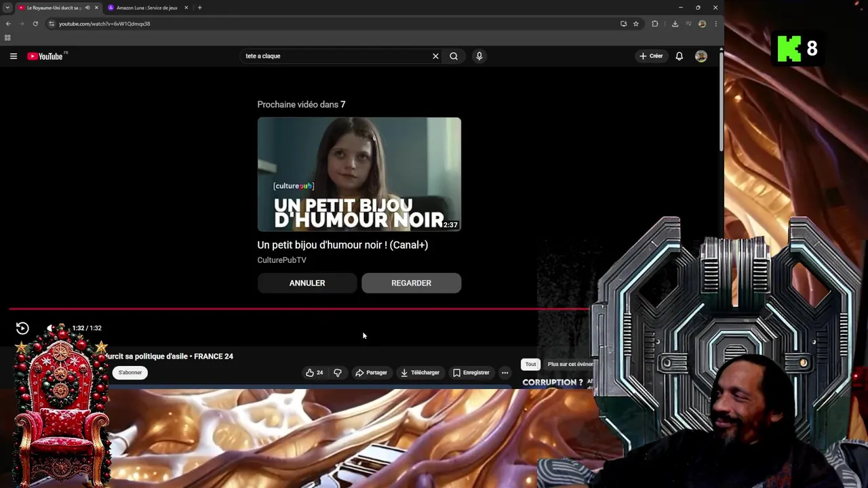Select the Tout filter chip

tap(530, 365)
